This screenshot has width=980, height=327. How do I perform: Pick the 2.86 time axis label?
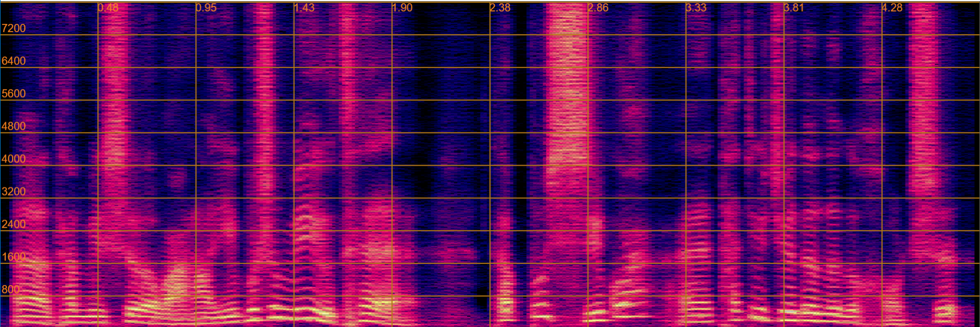(598, 8)
